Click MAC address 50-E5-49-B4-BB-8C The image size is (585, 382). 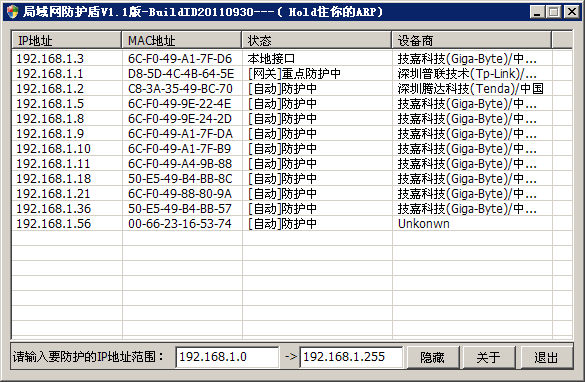(x=180, y=178)
